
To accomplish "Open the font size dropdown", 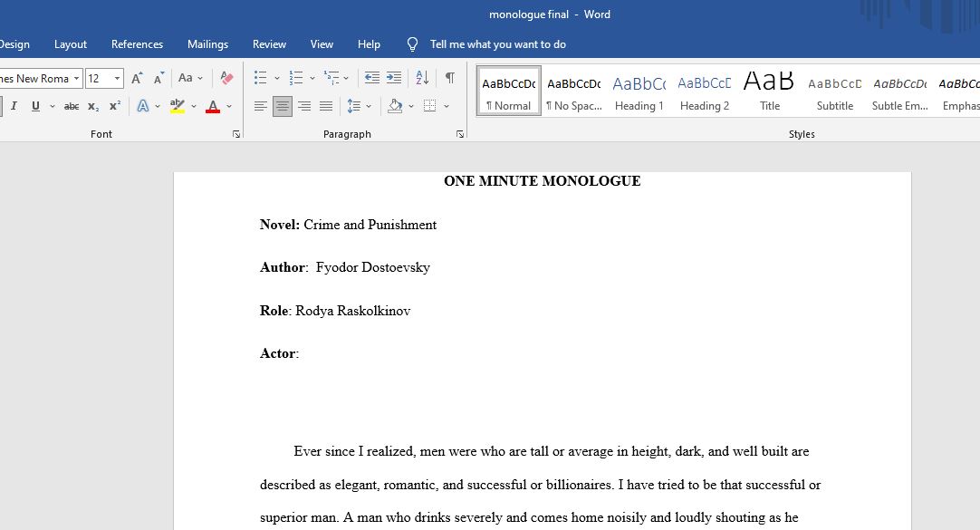I will (x=117, y=78).
